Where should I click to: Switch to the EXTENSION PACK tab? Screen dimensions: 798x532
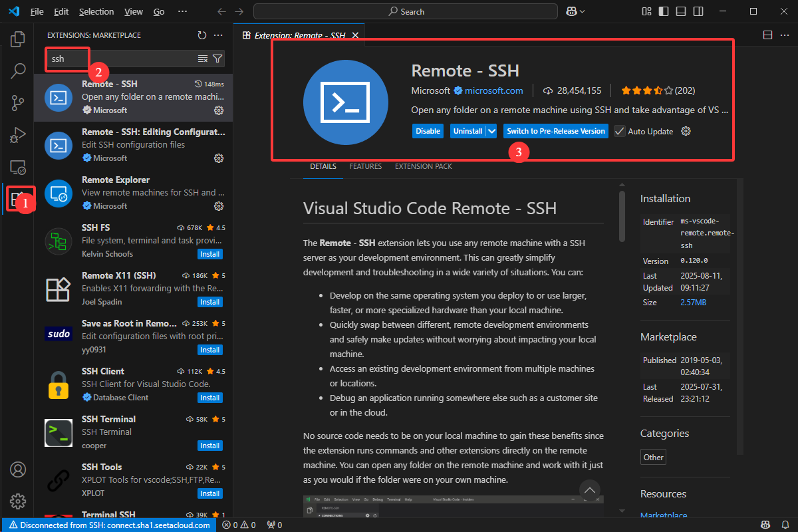[x=424, y=166]
